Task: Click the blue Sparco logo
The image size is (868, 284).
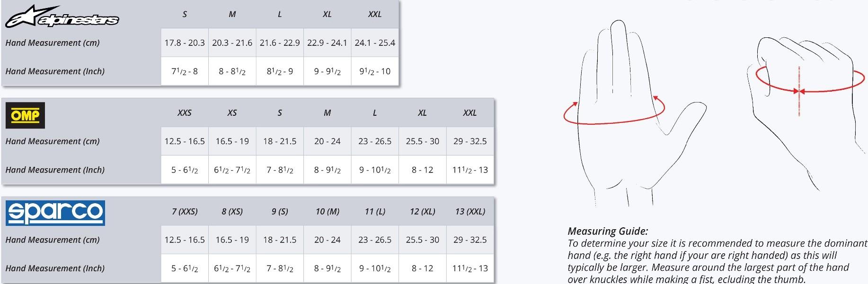Action: click(x=55, y=213)
